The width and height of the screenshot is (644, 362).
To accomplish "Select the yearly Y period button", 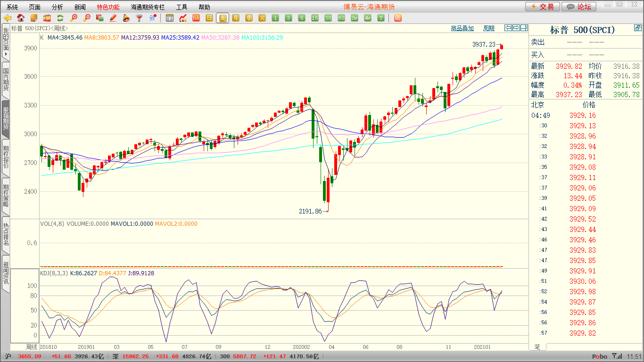I will [381, 18].
